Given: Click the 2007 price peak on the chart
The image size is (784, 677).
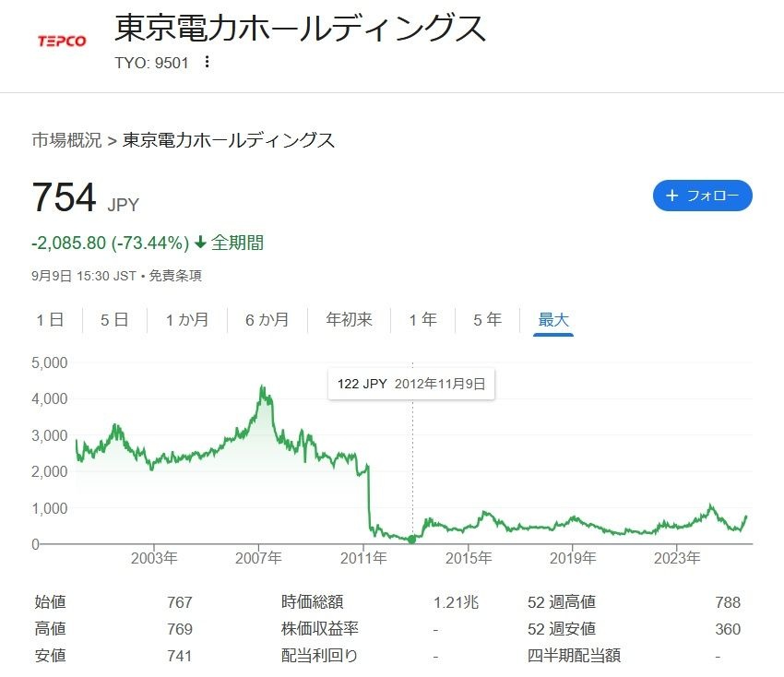Looking at the screenshot, I should 262,387.
